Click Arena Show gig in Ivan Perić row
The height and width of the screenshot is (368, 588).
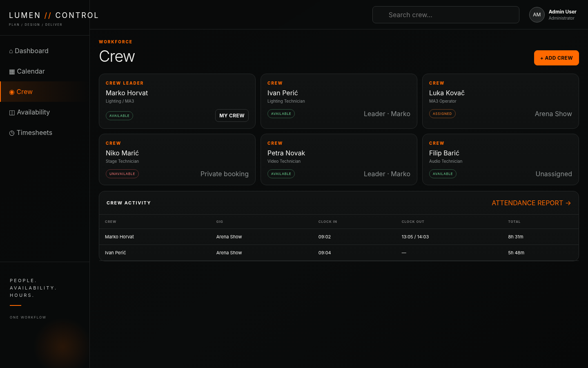[229, 253]
